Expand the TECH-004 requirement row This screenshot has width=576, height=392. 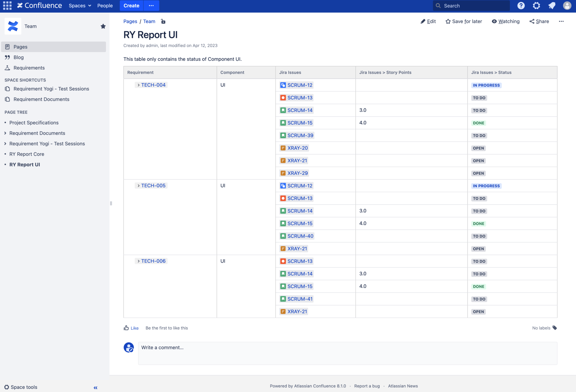click(x=138, y=85)
